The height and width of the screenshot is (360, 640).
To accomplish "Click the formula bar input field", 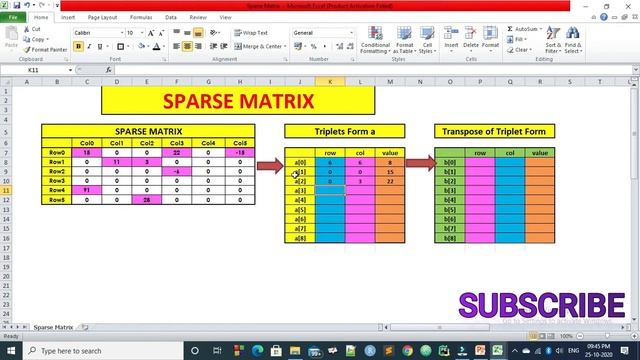I will click(x=373, y=70).
